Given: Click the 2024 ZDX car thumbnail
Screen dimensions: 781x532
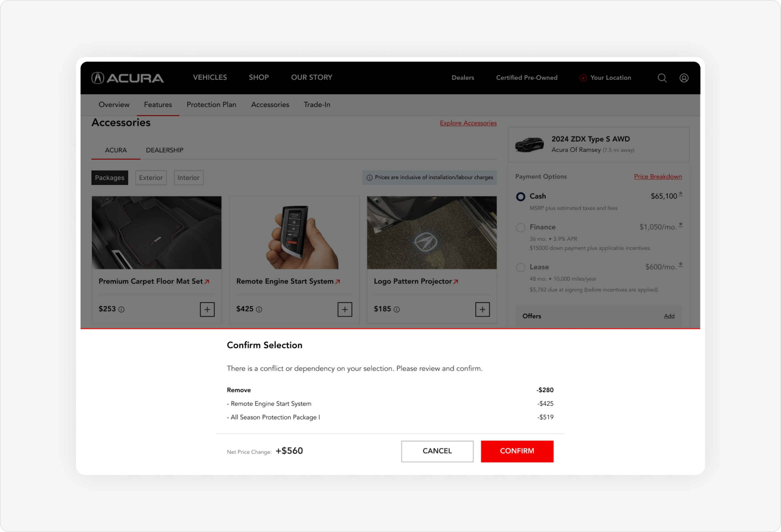Looking at the screenshot, I should click(x=529, y=145).
